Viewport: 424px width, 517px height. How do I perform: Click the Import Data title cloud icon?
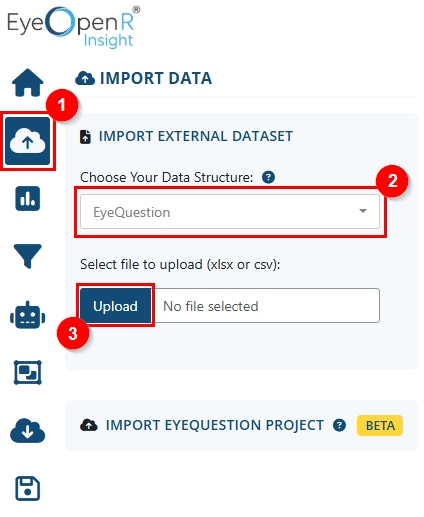tap(85, 78)
